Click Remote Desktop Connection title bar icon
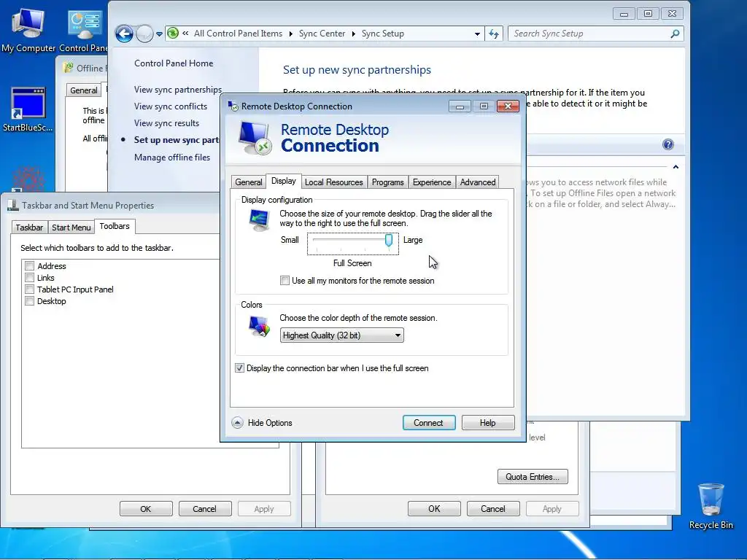Screen dimensions: 747x560 (233, 106)
